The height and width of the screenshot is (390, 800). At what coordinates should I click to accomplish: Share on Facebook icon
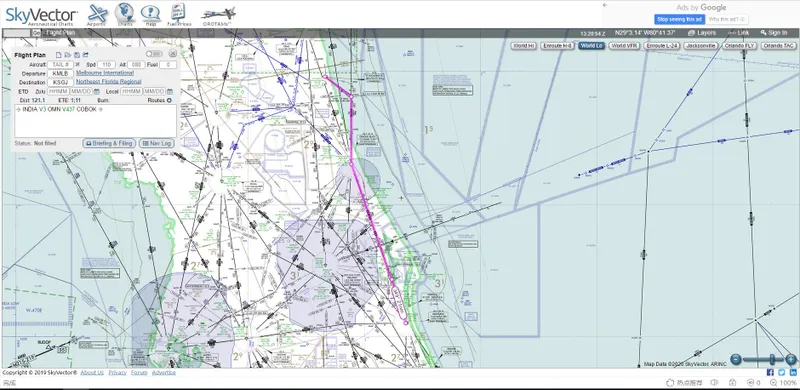tap(770, 372)
